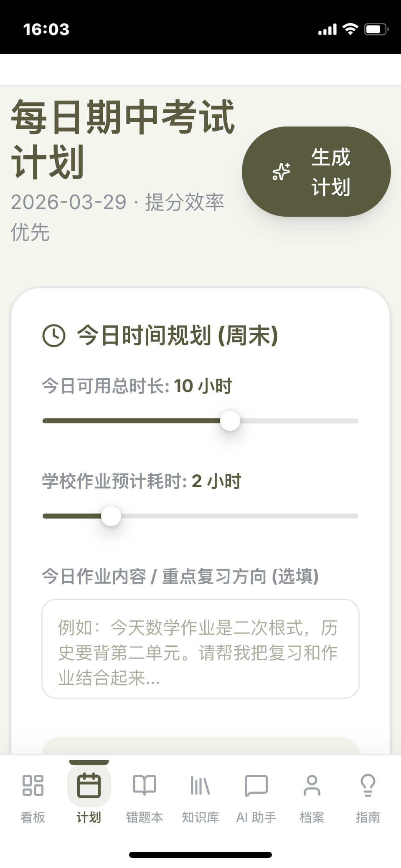Tap the Wi-Fi status bar icon
The image size is (401, 868).
[350, 29]
